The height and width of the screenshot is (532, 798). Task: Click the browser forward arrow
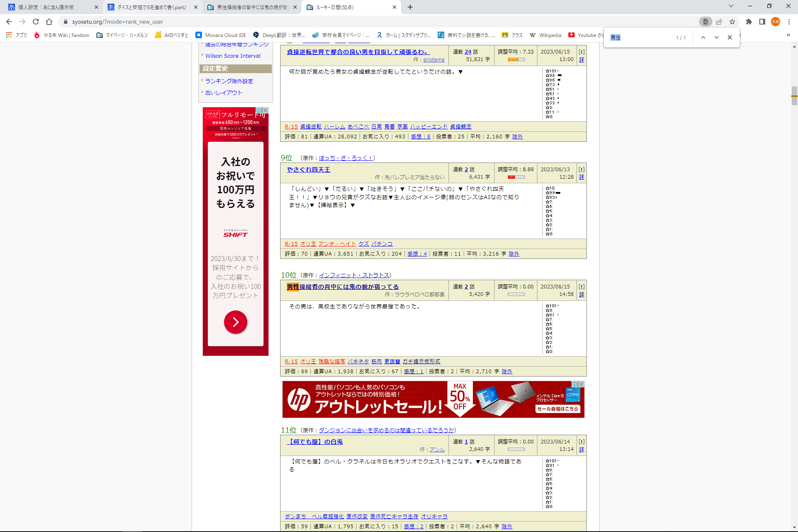(22, 22)
